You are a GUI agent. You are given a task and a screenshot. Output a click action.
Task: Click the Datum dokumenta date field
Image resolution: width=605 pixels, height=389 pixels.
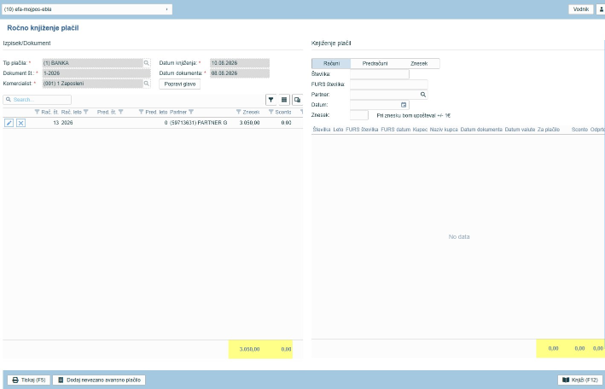240,73
